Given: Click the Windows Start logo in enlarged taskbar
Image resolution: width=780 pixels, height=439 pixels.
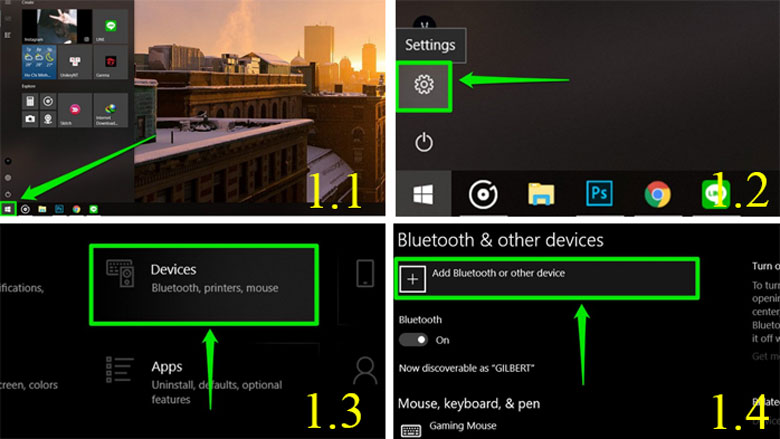Looking at the screenshot, I should (423, 194).
